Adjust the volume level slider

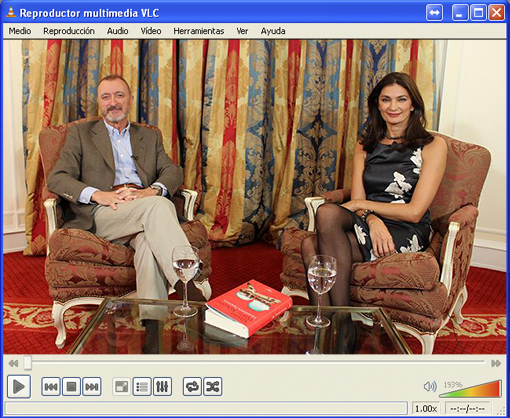pos(470,389)
